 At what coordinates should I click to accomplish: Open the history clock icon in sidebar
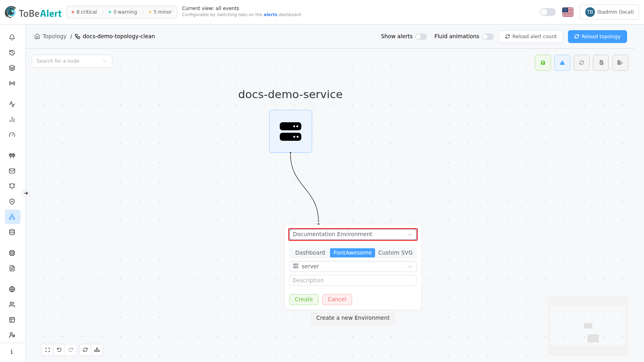pyautogui.click(x=12, y=53)
